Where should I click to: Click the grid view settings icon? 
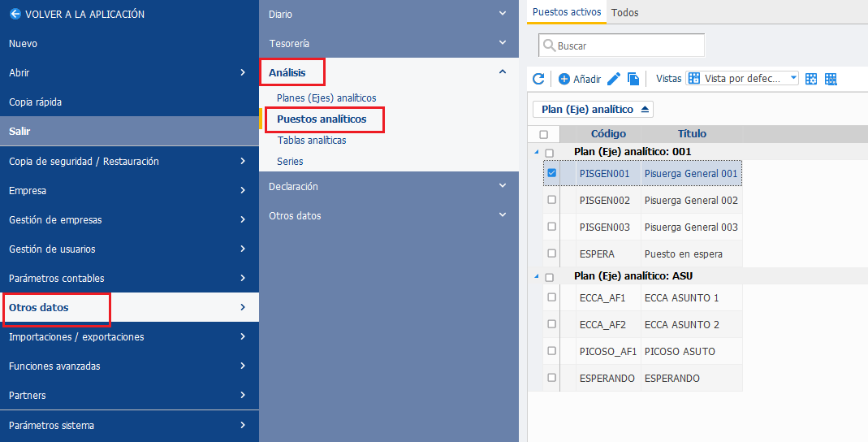(x=811, y=79)
